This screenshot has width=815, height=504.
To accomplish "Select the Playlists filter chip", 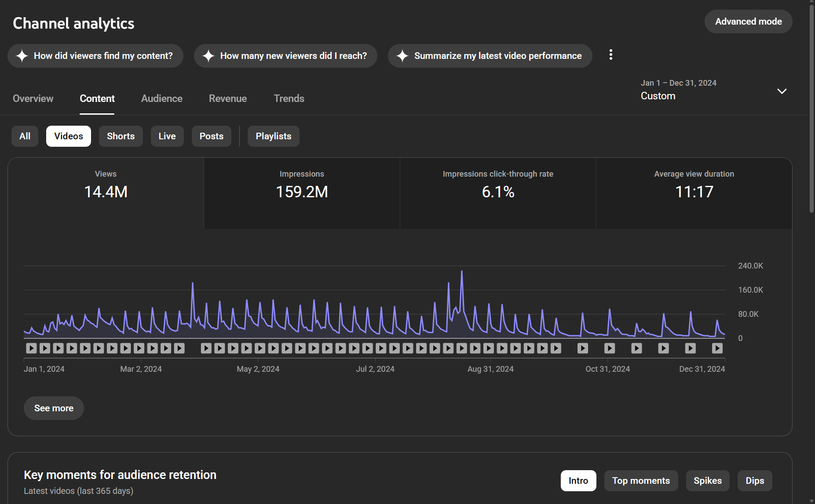I will coord(273,136).
